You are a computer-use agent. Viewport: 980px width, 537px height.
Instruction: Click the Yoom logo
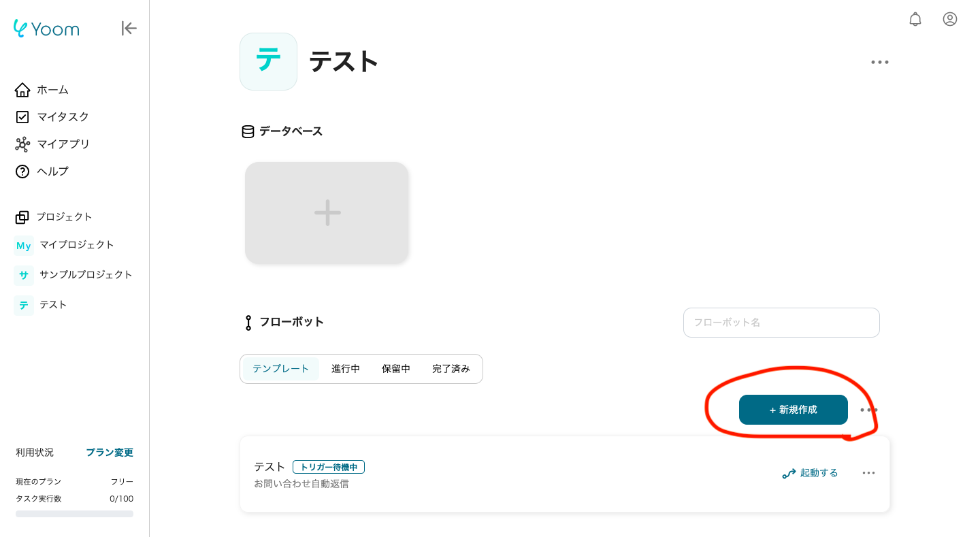[46, 29]
